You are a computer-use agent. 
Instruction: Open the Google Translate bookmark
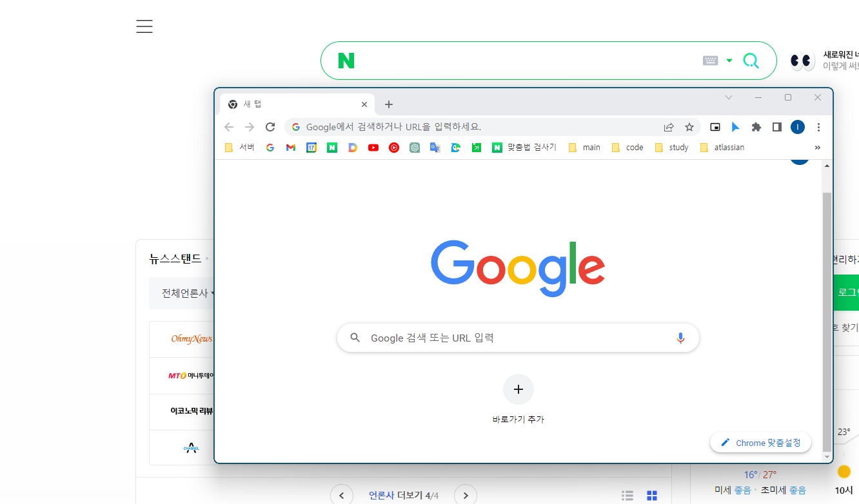(x=435, y=148)
